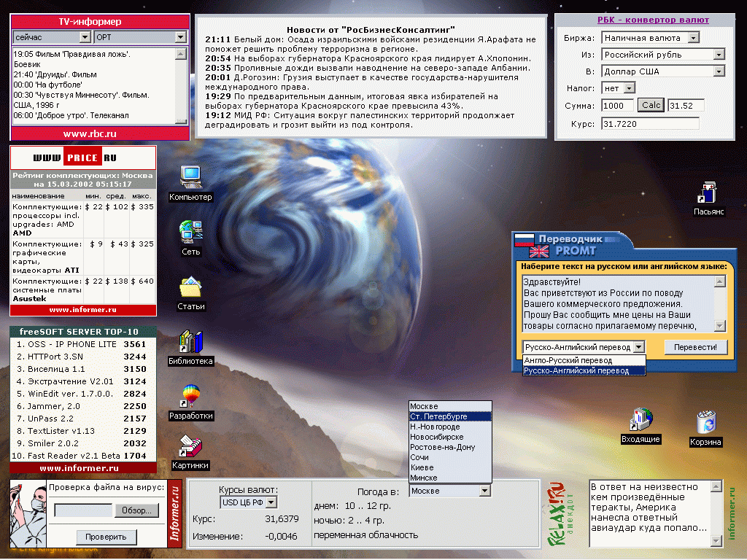Toggle the Погода city dropdown arrow

click(485, 491)
